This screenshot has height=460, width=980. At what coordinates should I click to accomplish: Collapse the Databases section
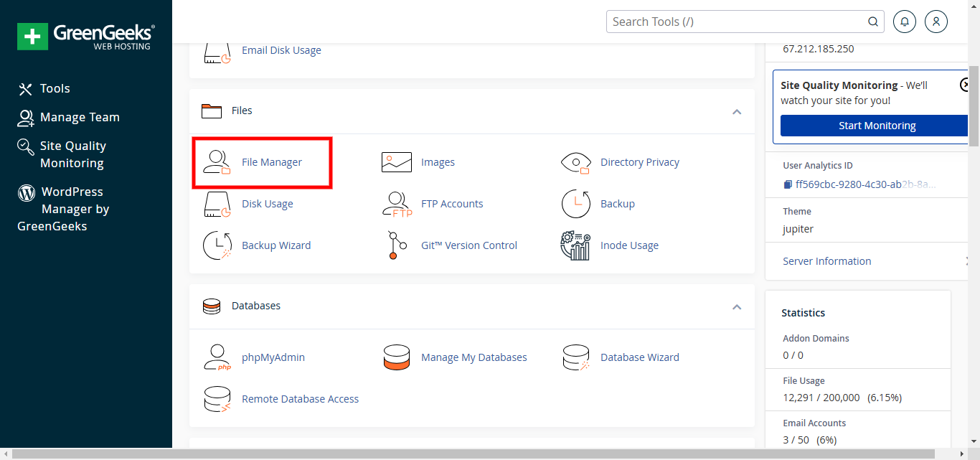tap(736, 306)
